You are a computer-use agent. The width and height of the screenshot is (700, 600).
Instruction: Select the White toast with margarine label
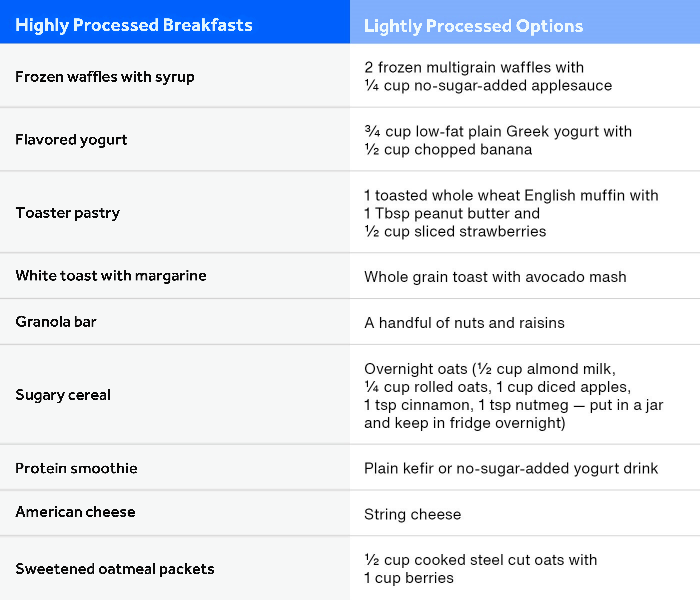pos(111,276)
